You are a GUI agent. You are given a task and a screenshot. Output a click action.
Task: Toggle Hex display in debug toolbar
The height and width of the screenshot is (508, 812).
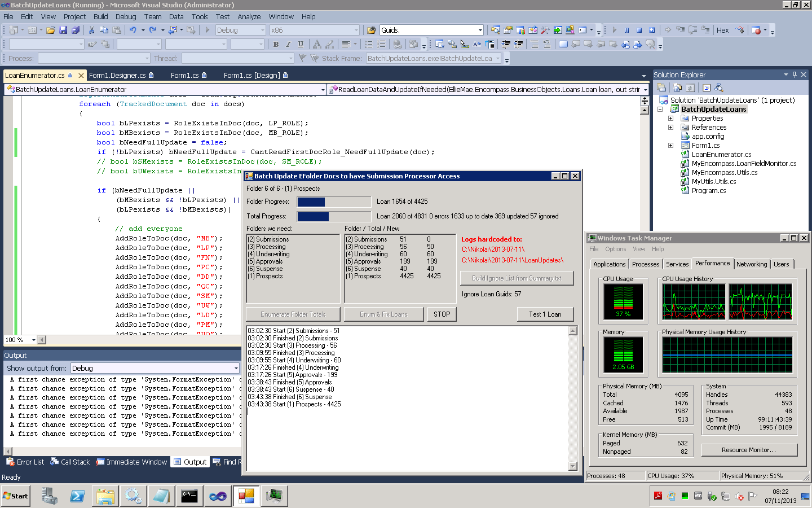pos(722,30)
